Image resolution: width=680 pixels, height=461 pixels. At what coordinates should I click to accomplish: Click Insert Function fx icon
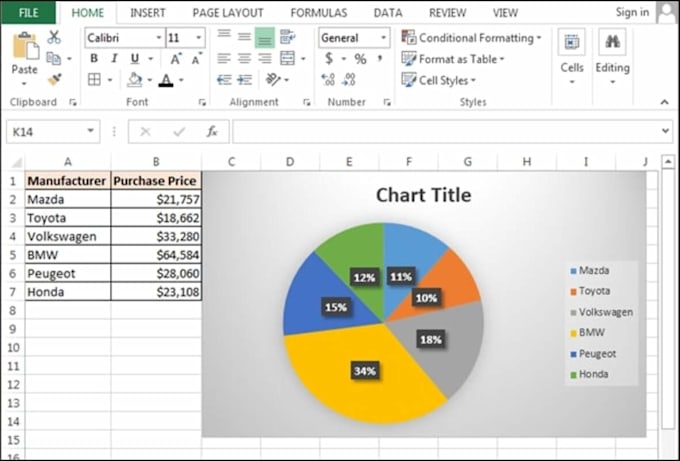[212, 131]
